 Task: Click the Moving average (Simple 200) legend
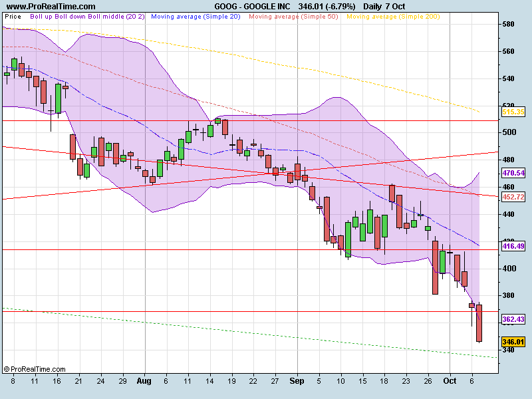[393, 17]
